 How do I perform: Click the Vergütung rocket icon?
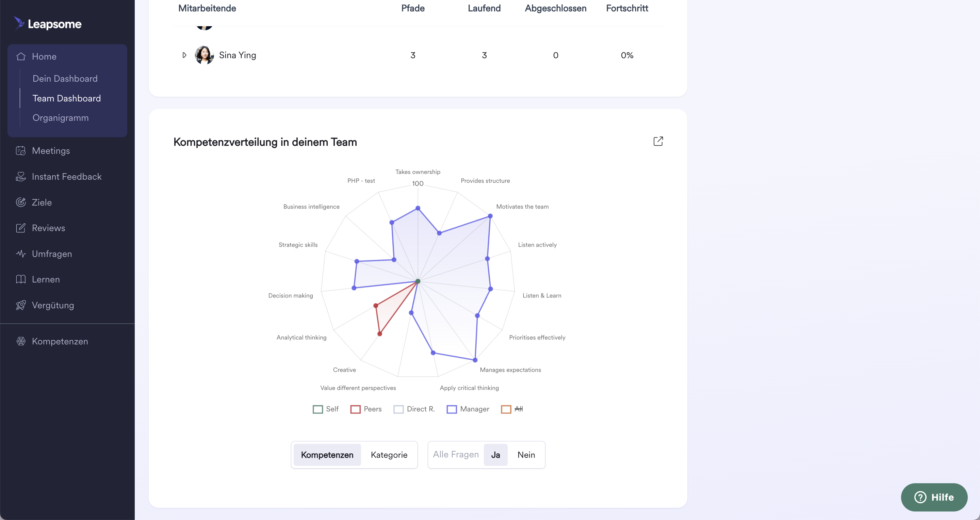click(x=21, y=305)
